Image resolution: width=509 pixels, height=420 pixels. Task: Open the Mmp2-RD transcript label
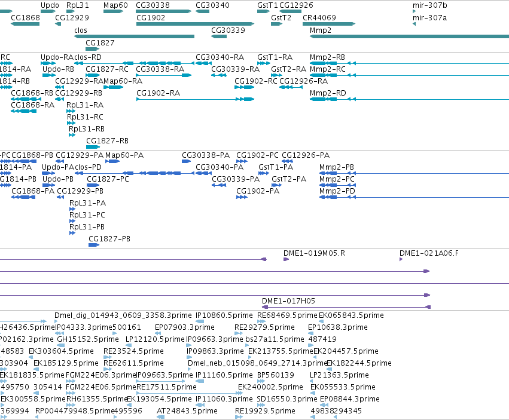(328, 93)
